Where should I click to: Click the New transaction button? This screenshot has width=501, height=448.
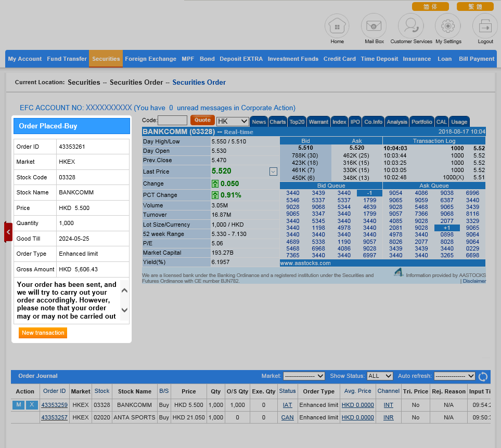click(43, 333)
